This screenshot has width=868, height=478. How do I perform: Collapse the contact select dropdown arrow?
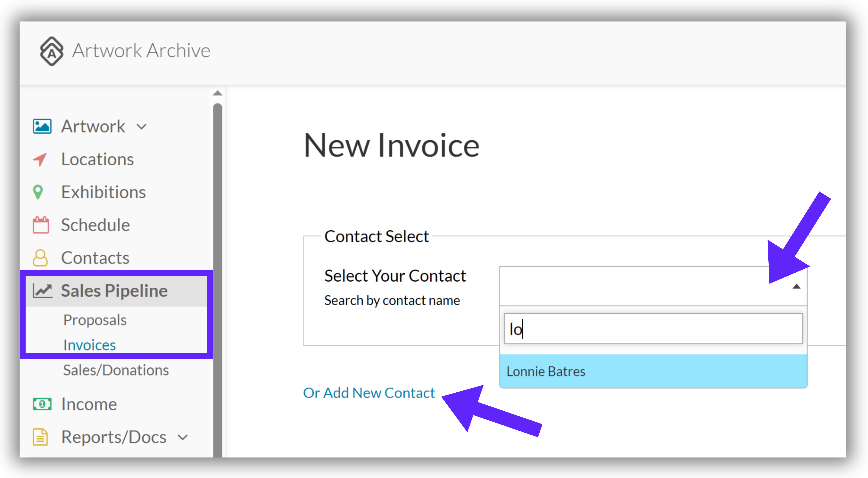(x=797, y=287)
